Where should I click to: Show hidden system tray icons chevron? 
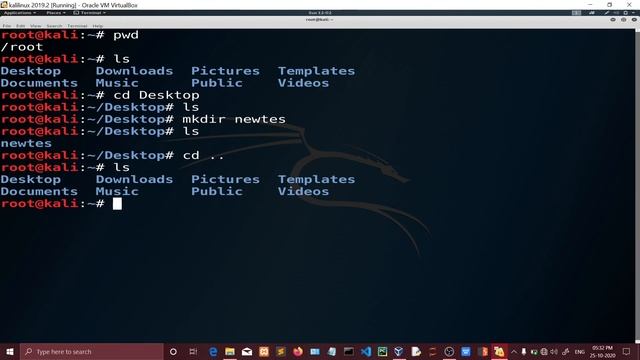pyautogui.click(x=514, y=351)
